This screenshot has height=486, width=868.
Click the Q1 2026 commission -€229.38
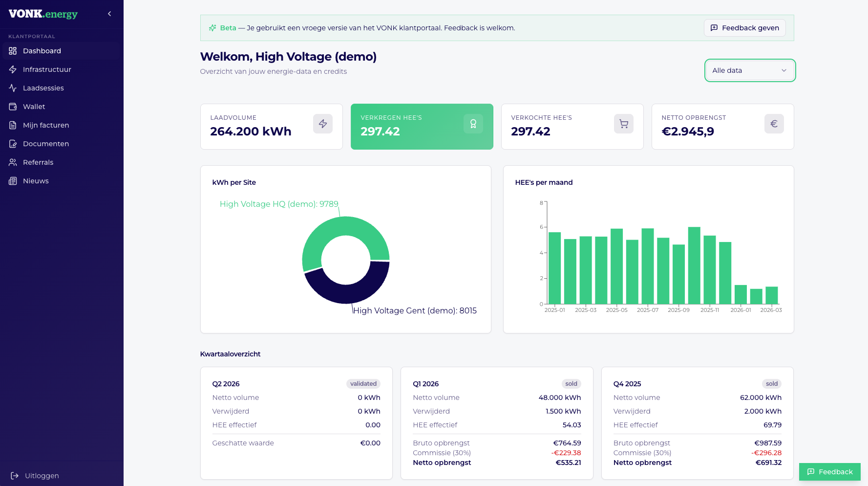566,453
